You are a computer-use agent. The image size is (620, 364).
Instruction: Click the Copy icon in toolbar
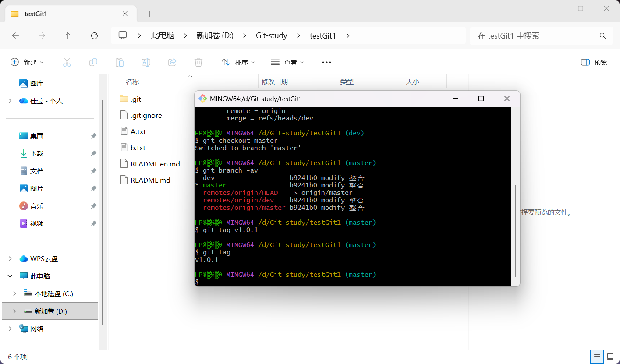tap(93, 62)
